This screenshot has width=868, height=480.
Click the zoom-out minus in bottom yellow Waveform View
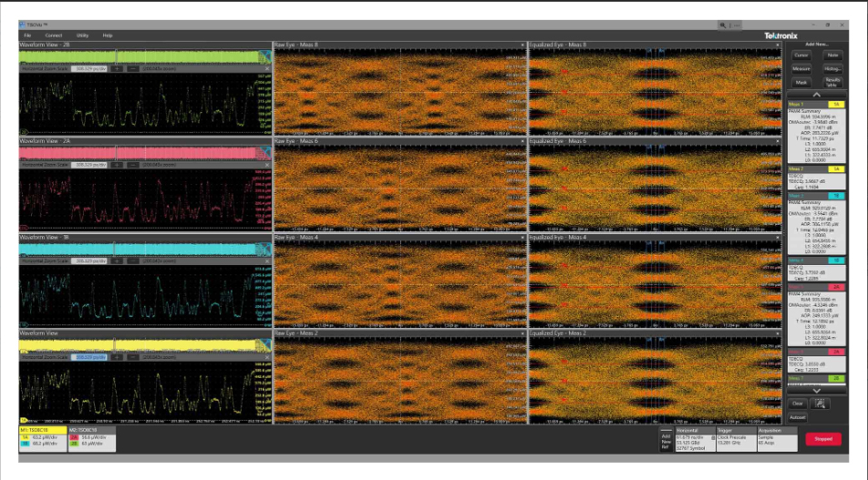[x=133, y=357]
